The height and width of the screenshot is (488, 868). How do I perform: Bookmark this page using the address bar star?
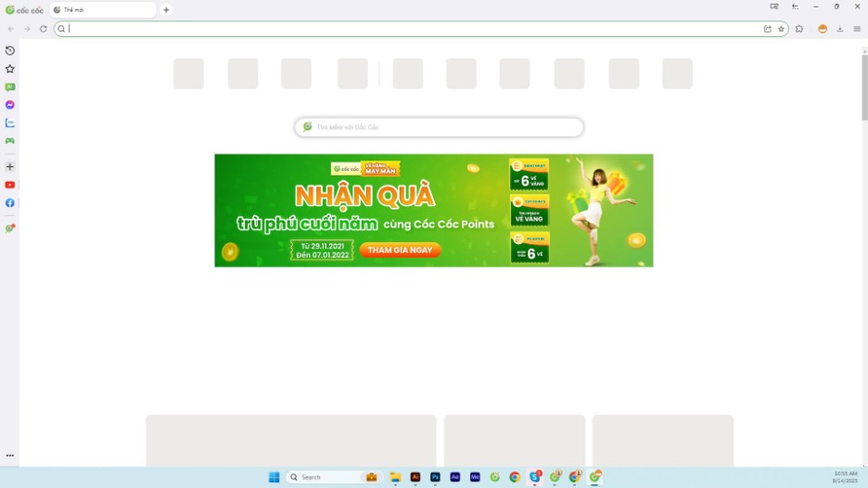(781, 29)
